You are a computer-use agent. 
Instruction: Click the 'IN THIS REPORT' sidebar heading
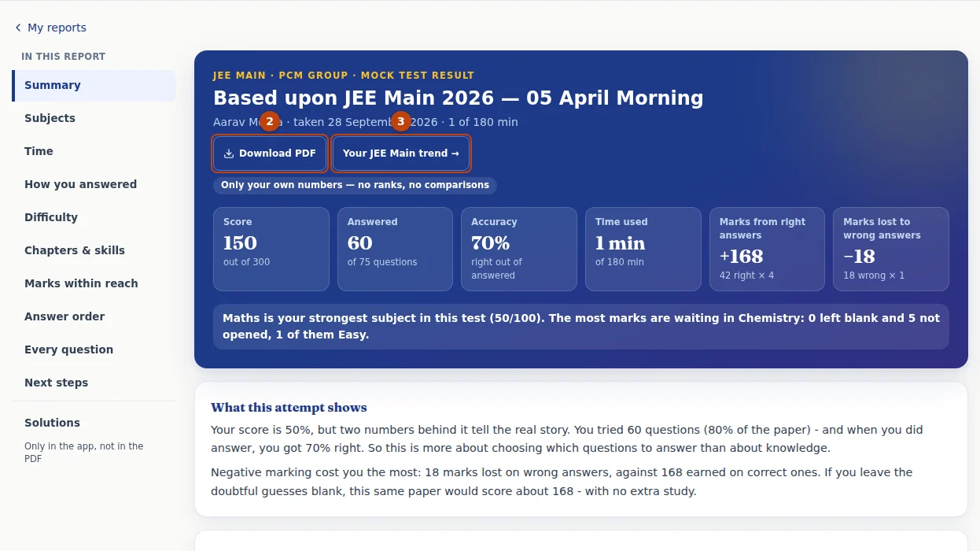click(x=63, y=57)
